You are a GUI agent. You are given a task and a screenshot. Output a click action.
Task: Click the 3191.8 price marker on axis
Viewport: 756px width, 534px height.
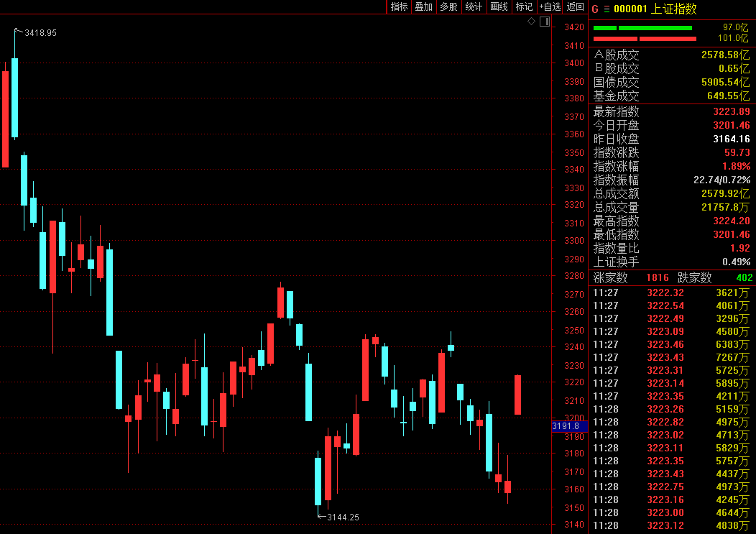[x=569, y=426]
